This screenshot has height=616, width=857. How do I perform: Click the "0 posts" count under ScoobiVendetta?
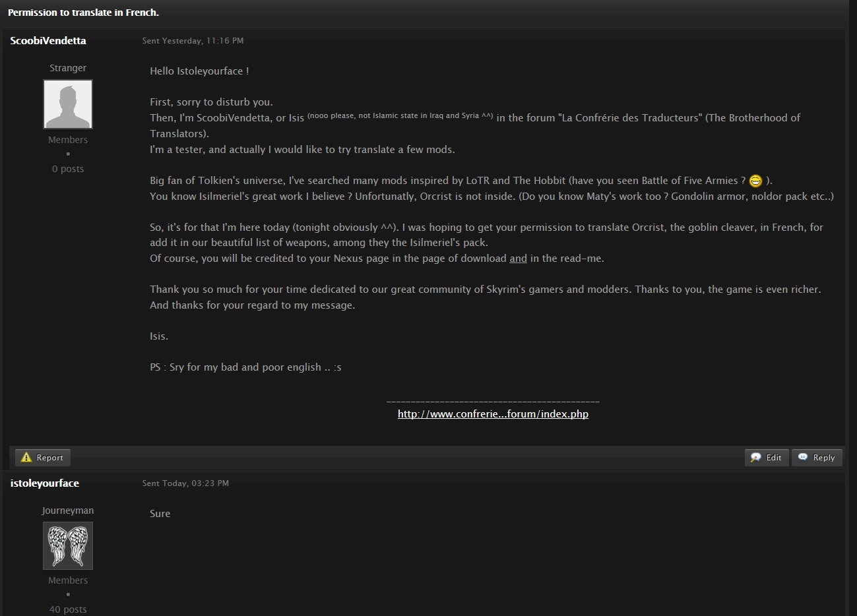pos(68,169)
